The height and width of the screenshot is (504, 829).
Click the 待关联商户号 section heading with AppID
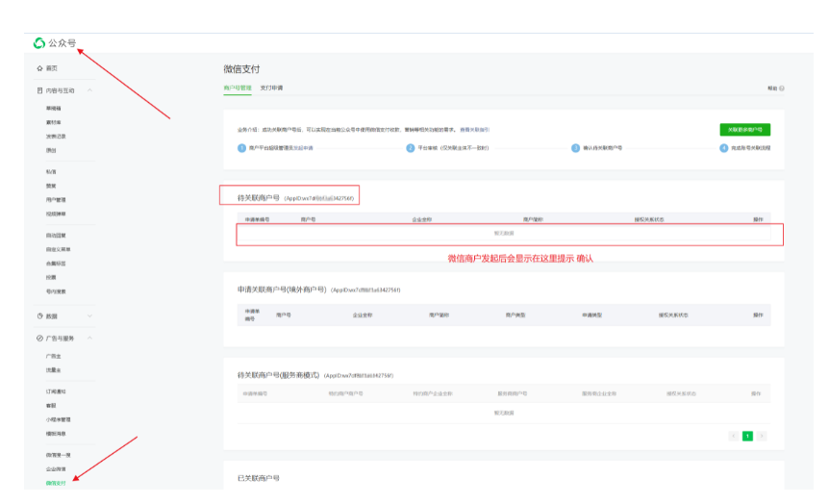coord(295,198)
